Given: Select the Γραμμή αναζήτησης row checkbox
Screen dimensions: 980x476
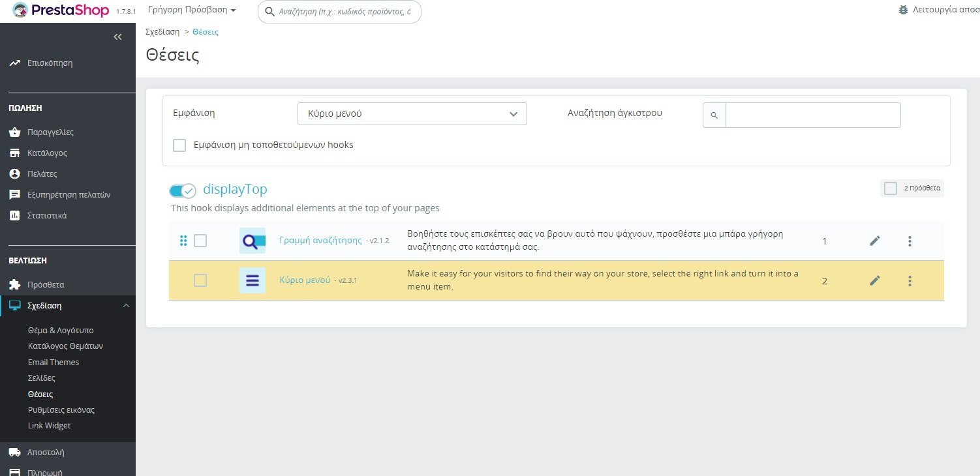Looking at the screenshot, I should click(200, 241).
